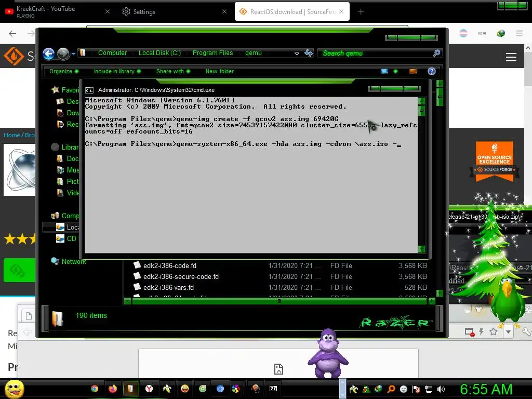532x399 pixels.
Task: Open the Share with menu
Action: click(173, 71)
